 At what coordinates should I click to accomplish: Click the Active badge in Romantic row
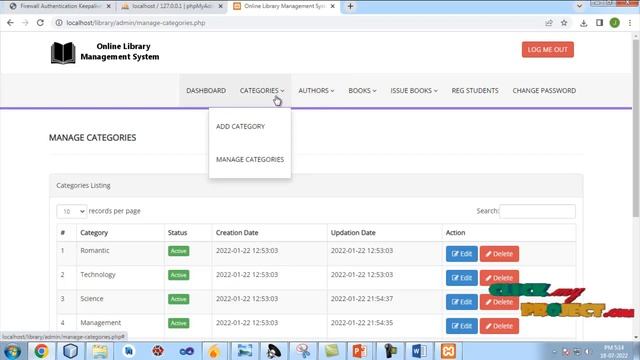coord(178,251)
